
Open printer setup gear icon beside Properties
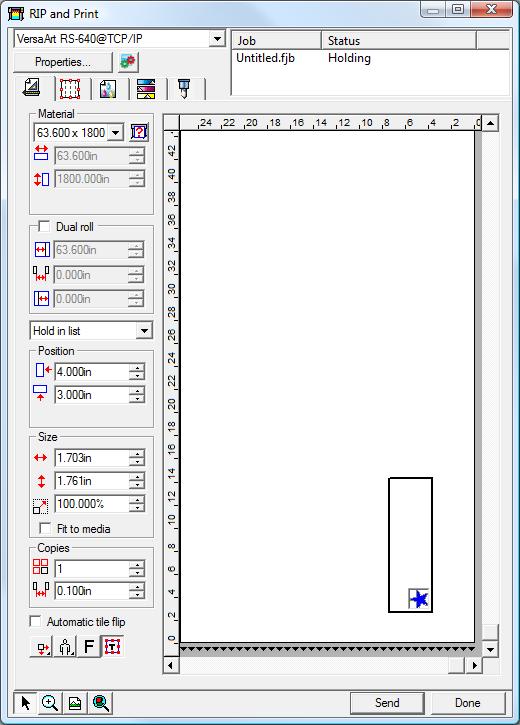(128, 62)
